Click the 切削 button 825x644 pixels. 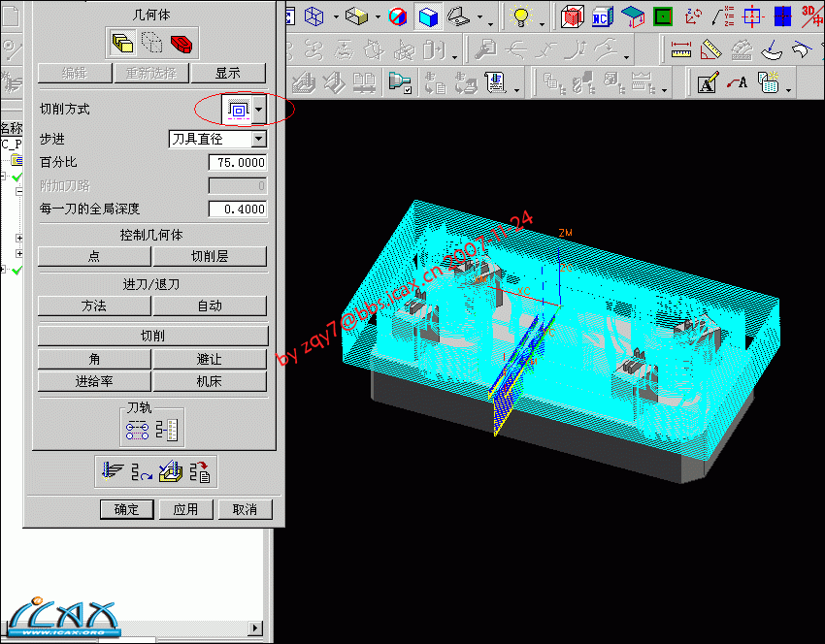152,336
